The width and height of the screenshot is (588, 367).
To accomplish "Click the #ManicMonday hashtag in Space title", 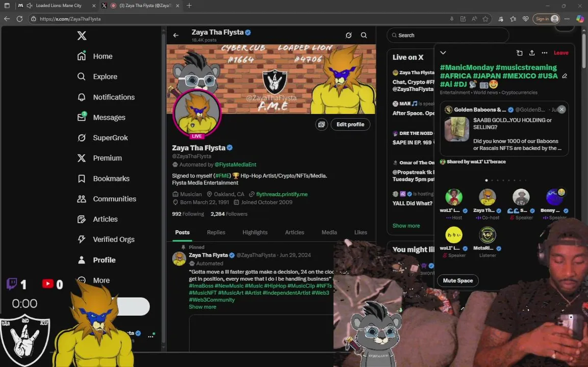I will [467, 67].
